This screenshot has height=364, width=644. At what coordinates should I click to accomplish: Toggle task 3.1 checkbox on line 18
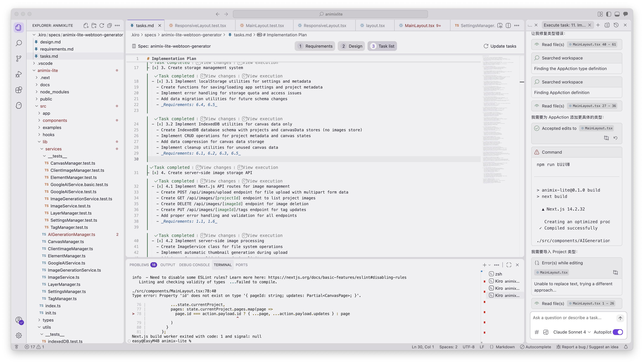tap(160, 81)
